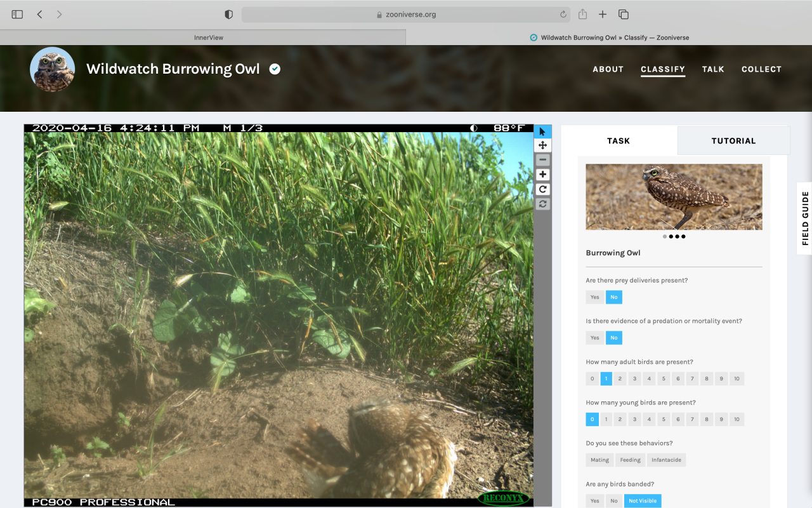Go forward in Safari history

pyautogui.click(x=59, y=14)
